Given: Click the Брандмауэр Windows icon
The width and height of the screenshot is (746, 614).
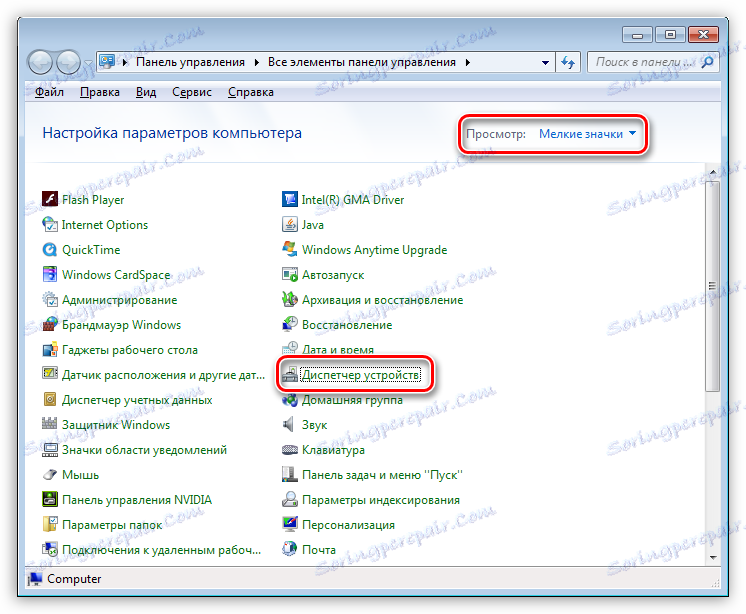Looking at the screenshot, I should click(50, 325).
